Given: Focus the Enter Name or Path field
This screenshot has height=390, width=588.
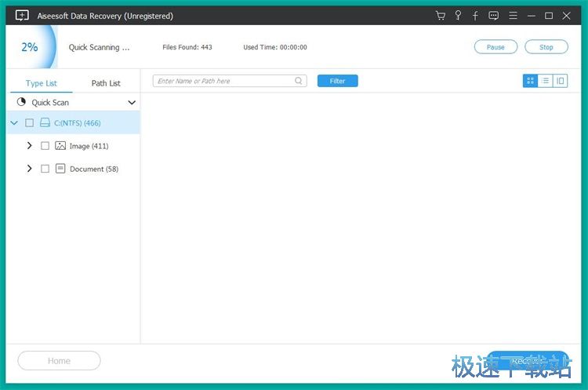Looking at the screenshot, I should point(230,81).
